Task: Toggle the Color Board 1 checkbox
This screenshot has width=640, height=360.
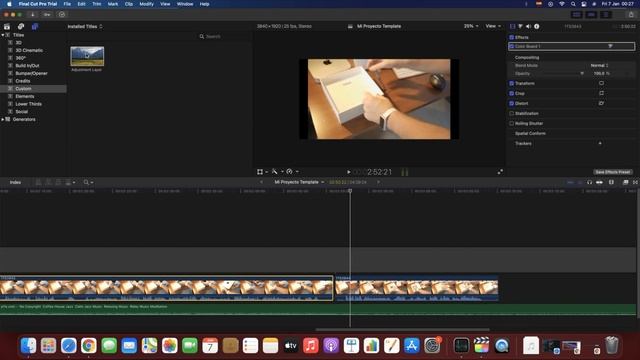Action: point(511,46)
